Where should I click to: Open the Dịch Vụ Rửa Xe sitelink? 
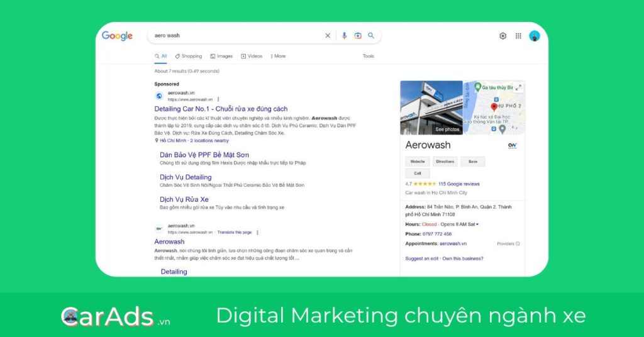[184, 199]
